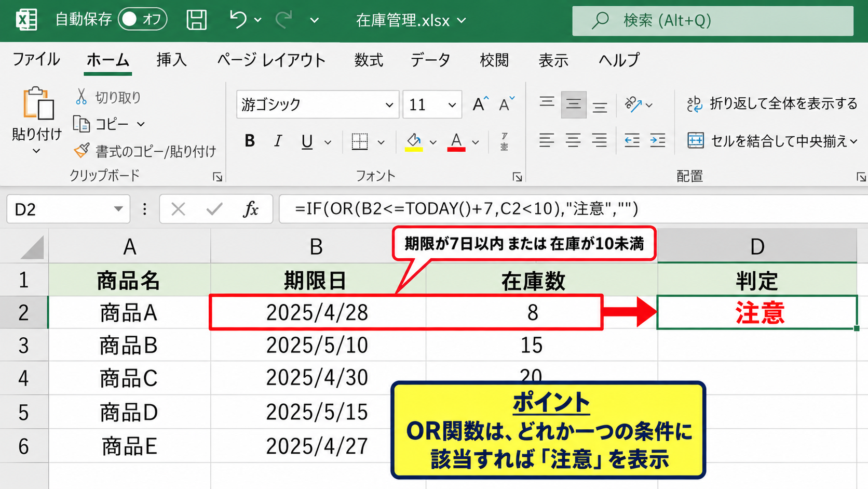Switch to the 表示 tab
Viewport: 868px width, 489px height.
(x=553, y=60)
